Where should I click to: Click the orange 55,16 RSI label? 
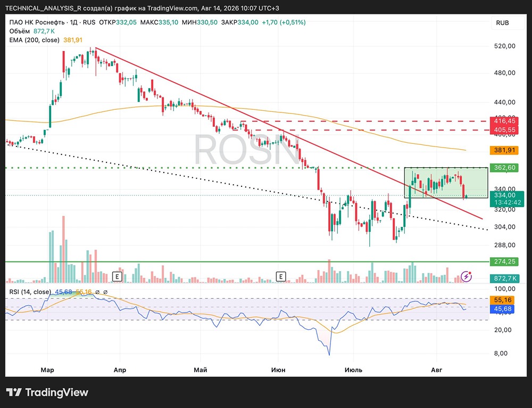502,300
